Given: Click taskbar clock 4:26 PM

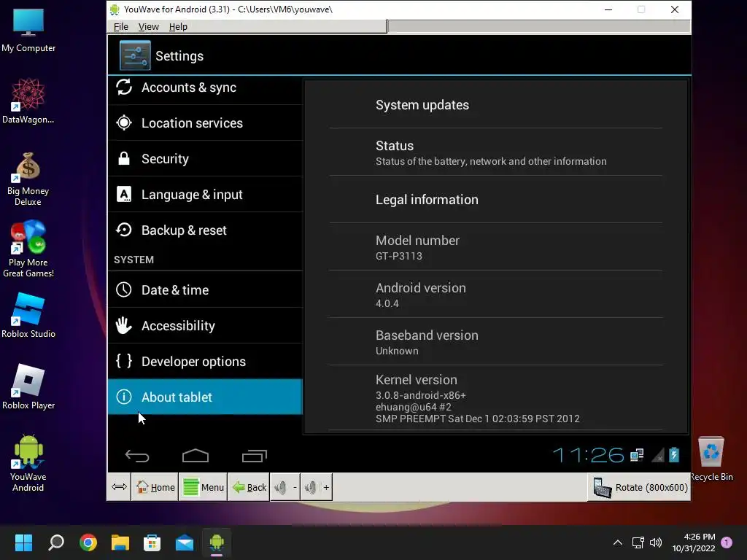Looking at the screenshot, I should [x=694, y=542].
